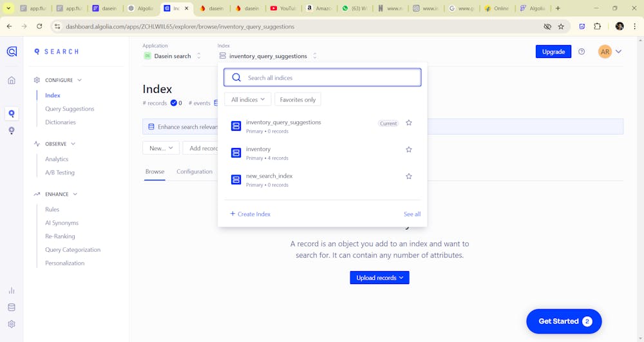Screen dimensions: 644x342
Task: Open the Home icon in left rail
Action: coord(12,80)
